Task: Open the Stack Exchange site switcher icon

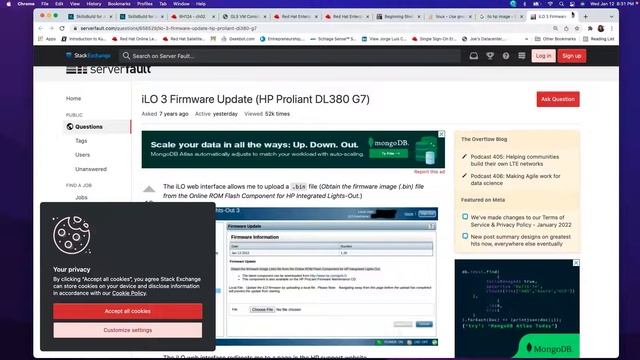Action: pyautogui.click(x=522, y=56)
